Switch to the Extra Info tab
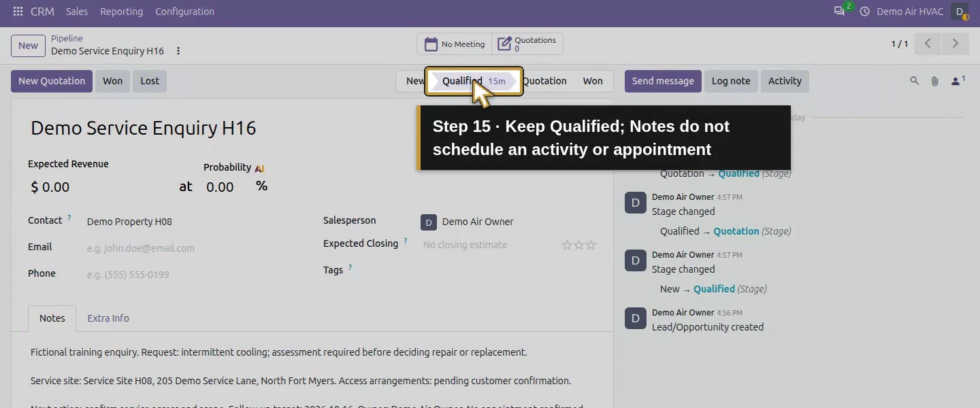 coord(108,318)
